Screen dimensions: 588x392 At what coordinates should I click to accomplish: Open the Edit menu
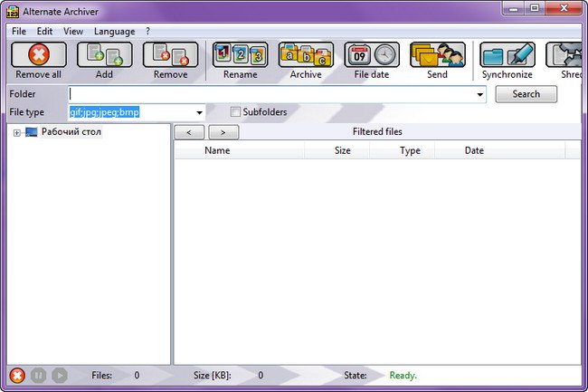click(44, 31)
